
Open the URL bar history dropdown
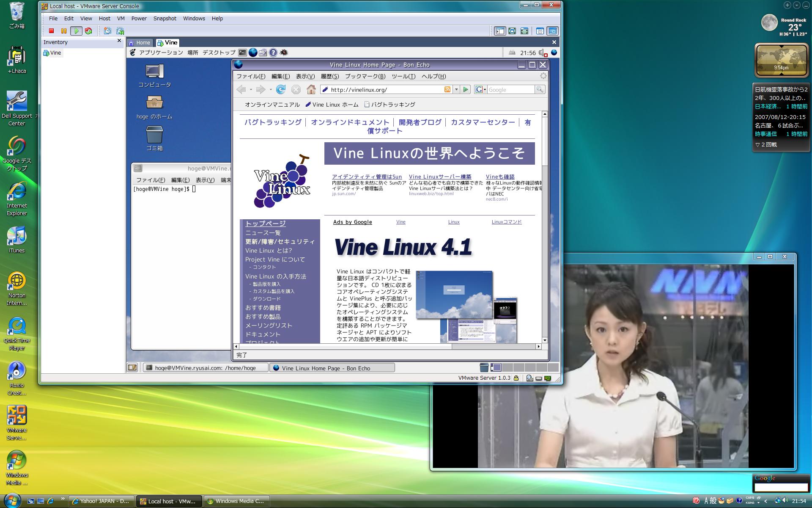tap(456, 89)
